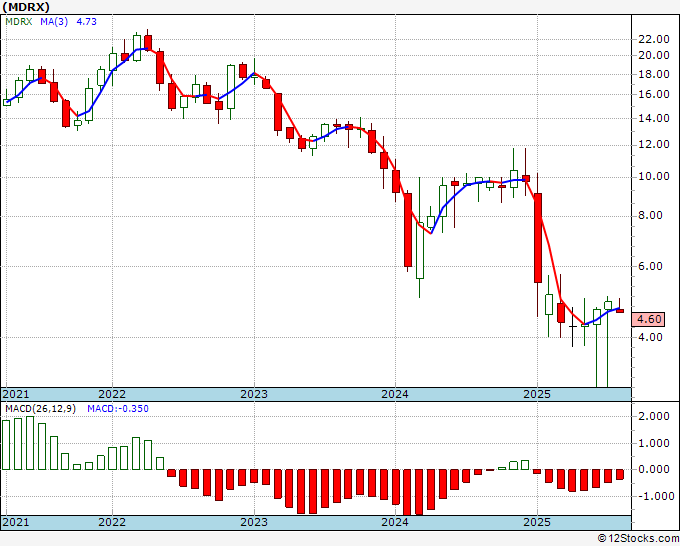
Task: Click the last red MACD histogram bar
Action: click(620, 474)
